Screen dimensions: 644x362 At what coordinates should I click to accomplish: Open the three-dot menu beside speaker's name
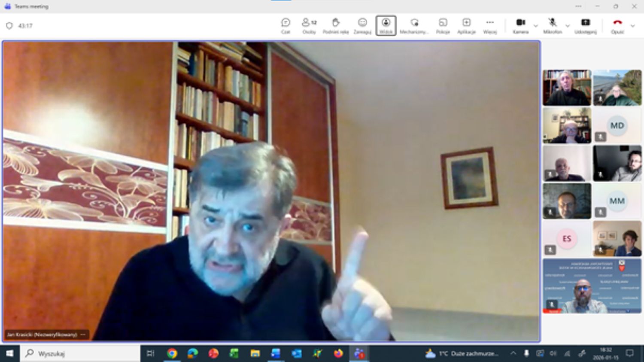tap(83, 335)
